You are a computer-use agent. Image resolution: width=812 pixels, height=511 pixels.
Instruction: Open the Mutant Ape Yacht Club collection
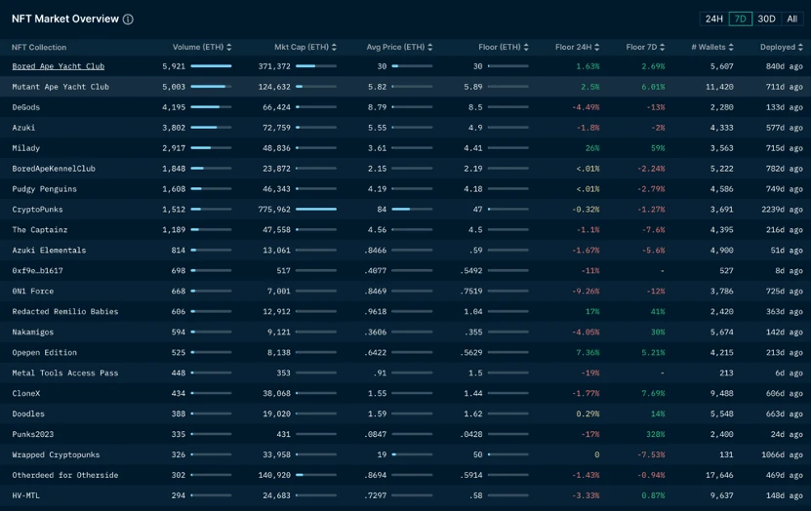pyautogui.click(x=61, y=87)
